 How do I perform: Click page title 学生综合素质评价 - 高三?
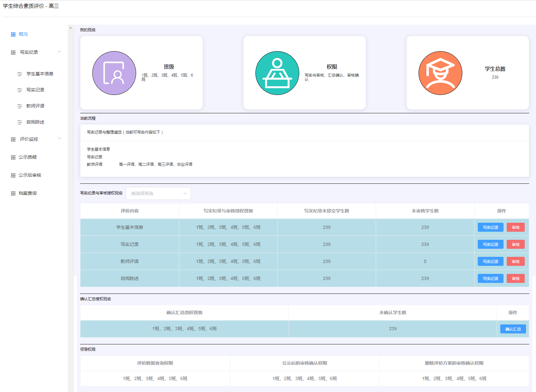[x=31, y=6]
